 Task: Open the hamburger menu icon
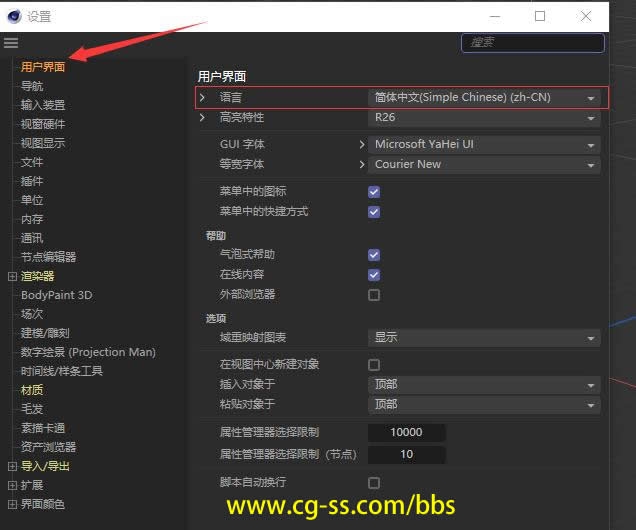11,43
